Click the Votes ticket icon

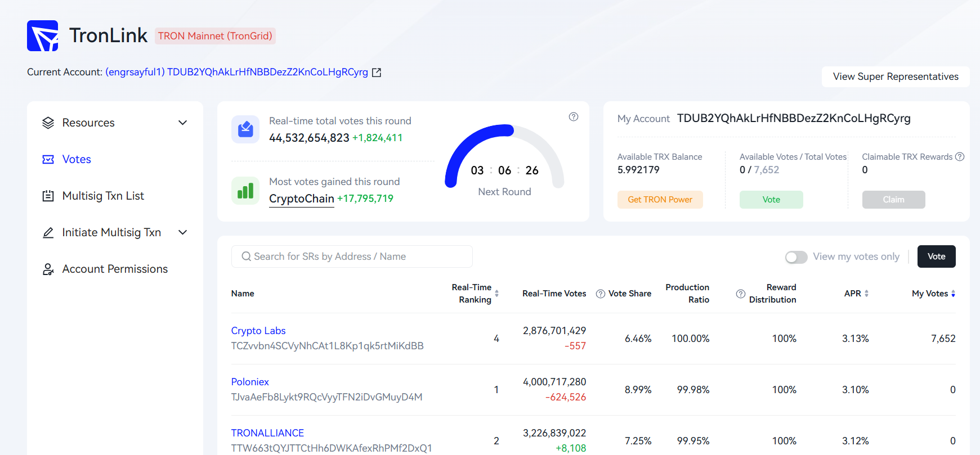(48, 159)
